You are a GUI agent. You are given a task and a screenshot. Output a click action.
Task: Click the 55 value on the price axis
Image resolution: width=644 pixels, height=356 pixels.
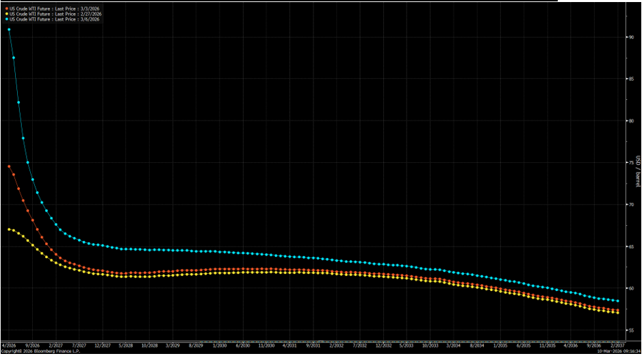click(x=630, y=330)
